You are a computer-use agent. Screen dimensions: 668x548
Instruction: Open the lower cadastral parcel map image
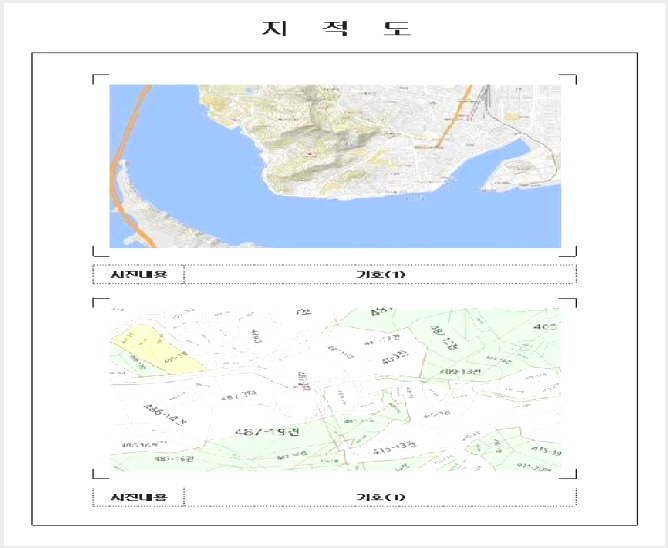click(x=335, y=389)
